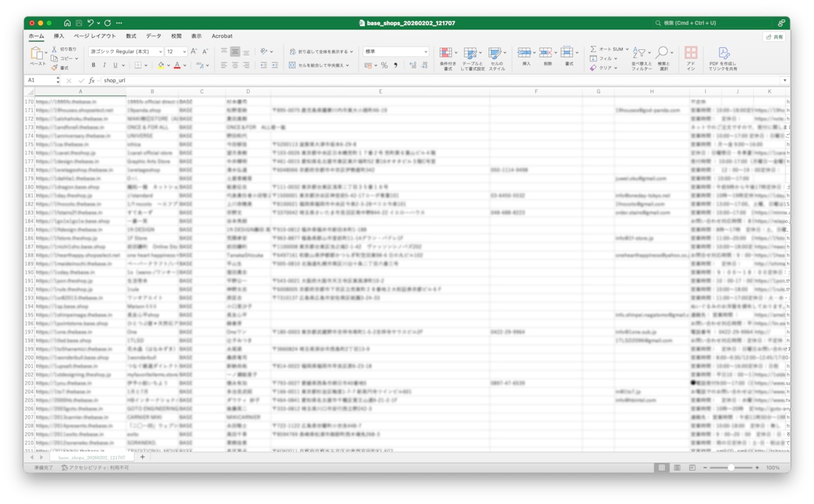
Task: Click the Save disk icon
Action: pyautogui.click(x=78, y=23)
